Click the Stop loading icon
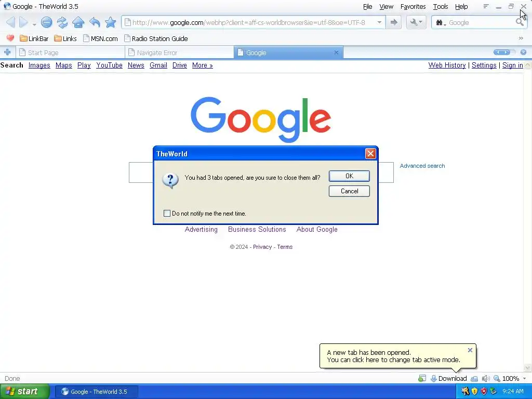This screenshot has width=532, height=399. pos(46,22)
